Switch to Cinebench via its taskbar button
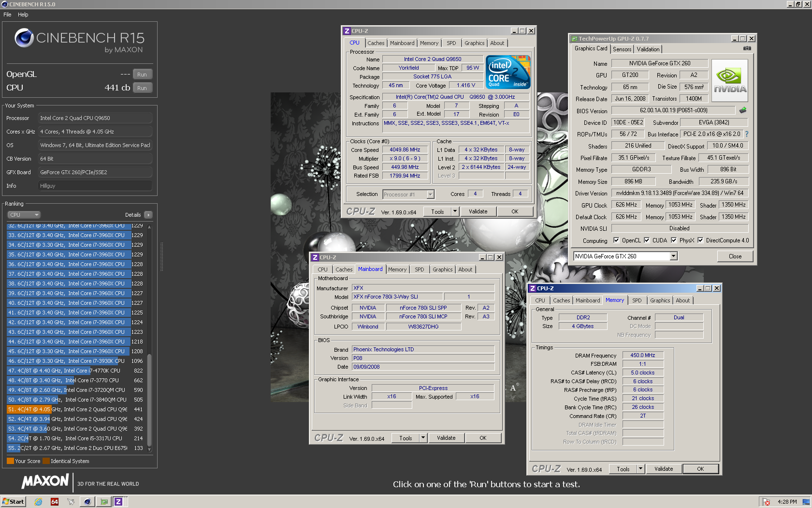This screenshot has height=508, width=812. pyautogui.click(x=87, y=502)
